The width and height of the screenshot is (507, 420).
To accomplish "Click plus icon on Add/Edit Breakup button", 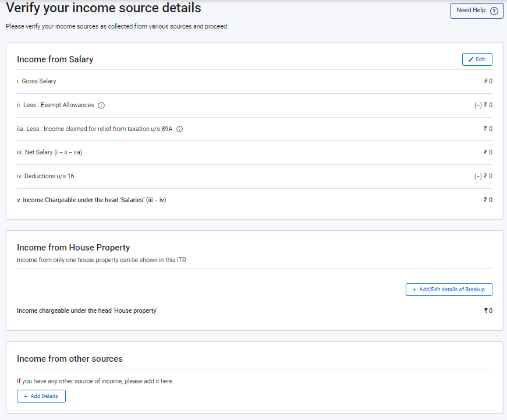I will [414, 290].
